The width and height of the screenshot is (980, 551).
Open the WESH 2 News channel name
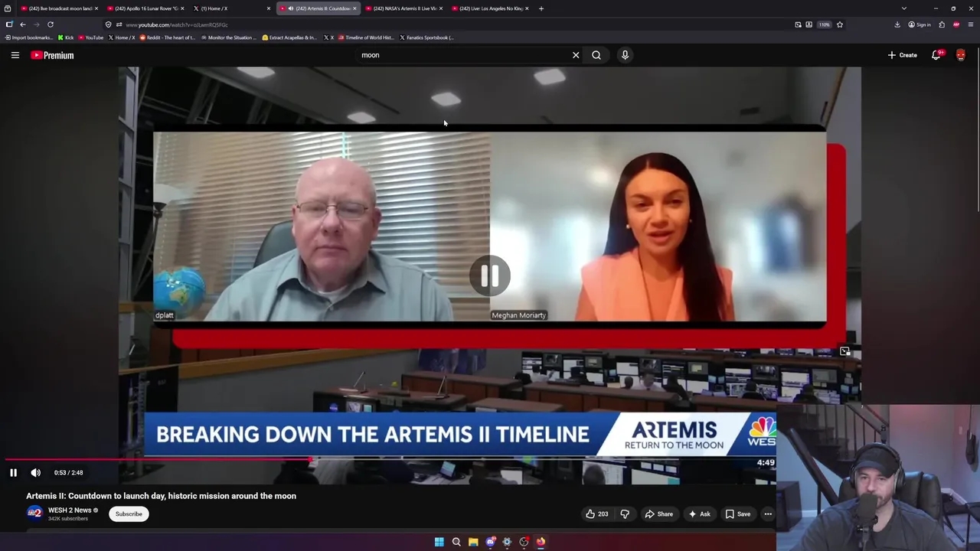pyautogui.click(x=70, y=510)
